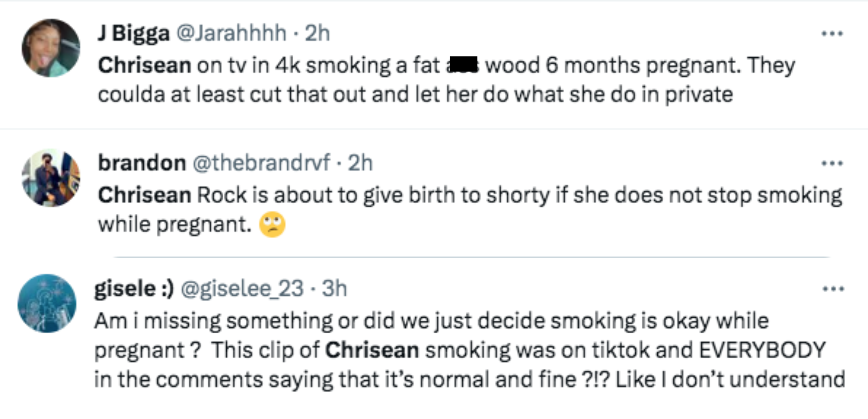Click the J Bigga display name
This screenshot has height=419, width=868.
[134, 33]
